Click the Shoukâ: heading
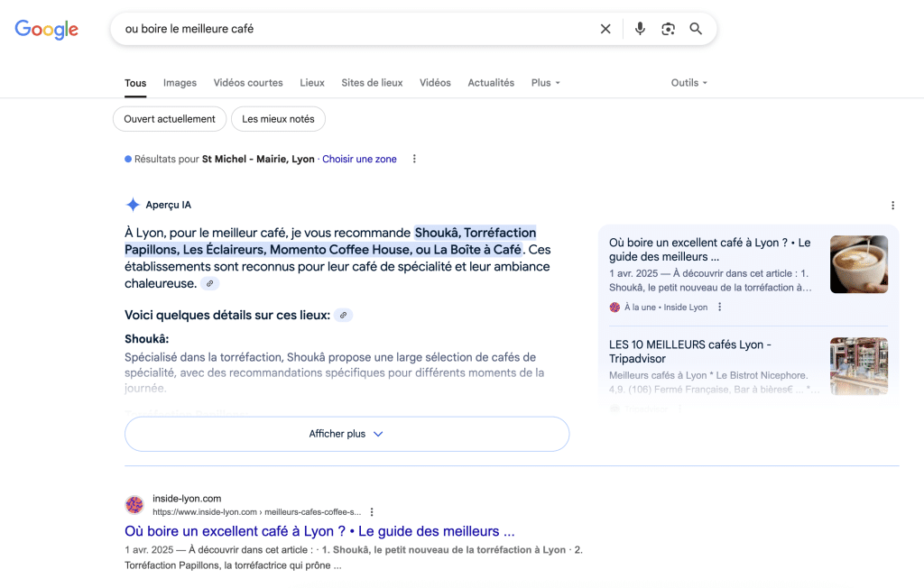Screen dimensions: 924x588 147,339
